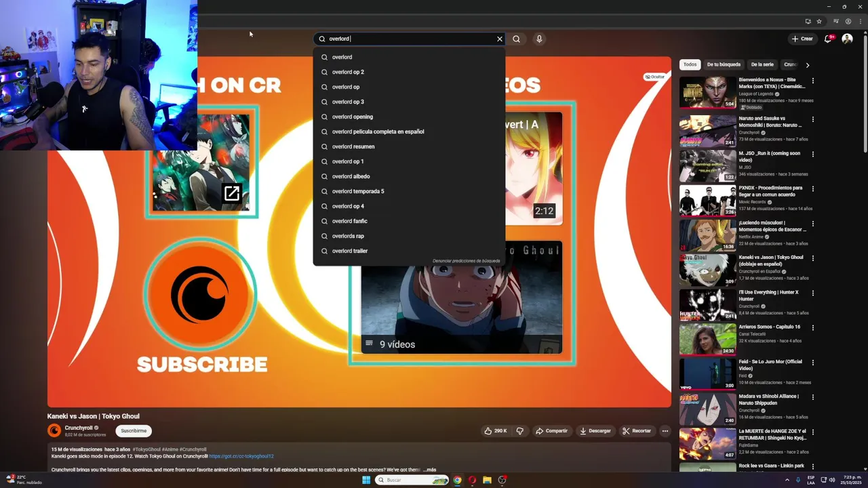868x488 pixels.
Task: Select the 'overlord opening' suggestion
Action: pyautogui.click(x=409, y=117)
